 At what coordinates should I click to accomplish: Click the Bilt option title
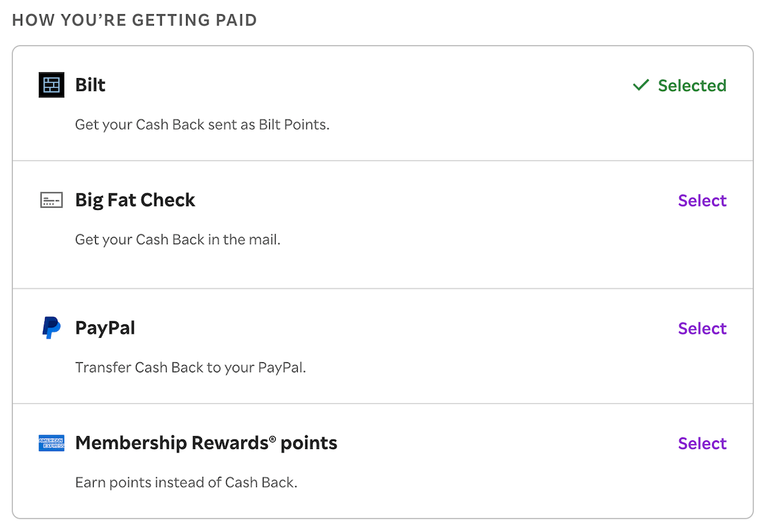(90, 85)
